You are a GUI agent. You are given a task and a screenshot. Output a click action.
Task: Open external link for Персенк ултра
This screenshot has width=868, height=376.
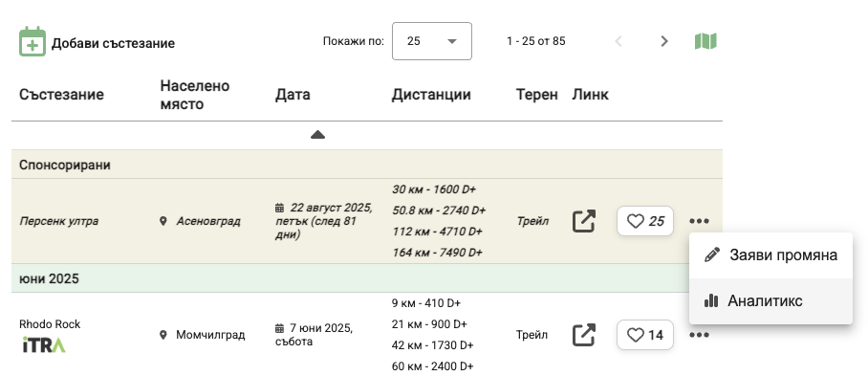pos(583,221)
